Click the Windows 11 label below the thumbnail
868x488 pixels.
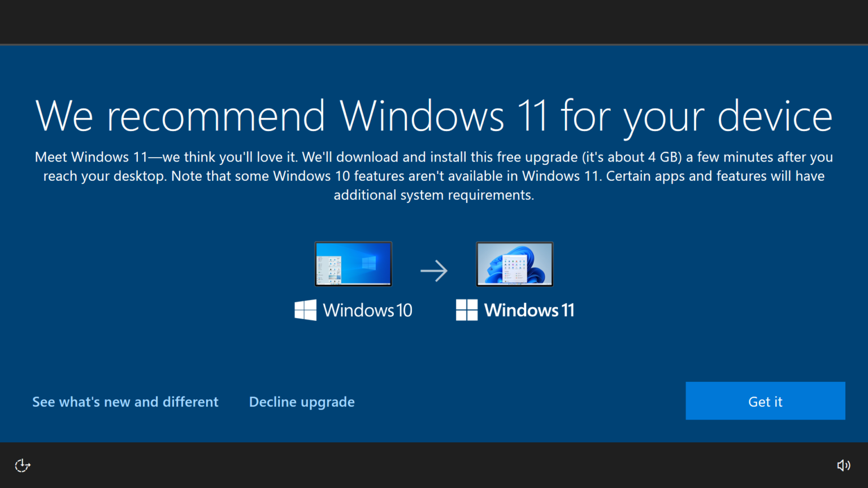pyautogui.click(x=530, y=310)
